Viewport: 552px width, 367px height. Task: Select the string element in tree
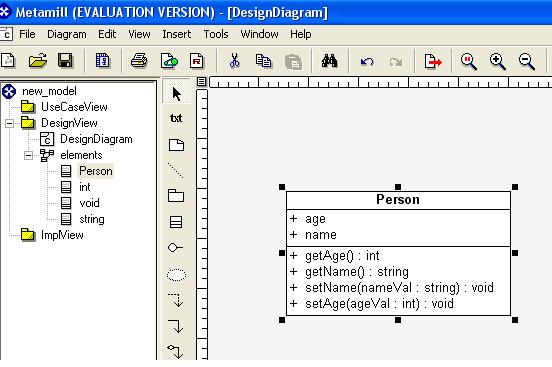click(x=92, y=219)
